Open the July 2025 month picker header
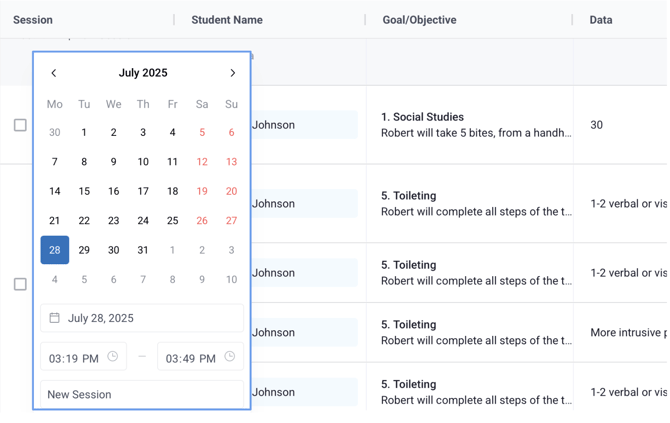The width and height of the screenshot is (670, 423). [x=143, y=73]
